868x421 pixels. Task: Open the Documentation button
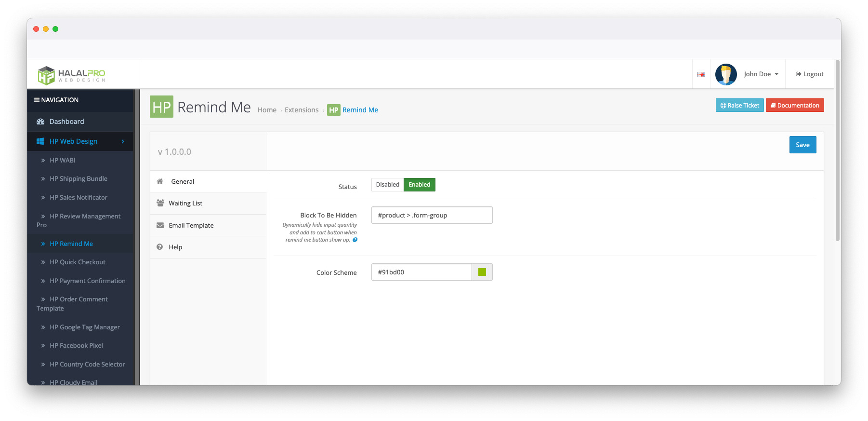click(795, 105)
